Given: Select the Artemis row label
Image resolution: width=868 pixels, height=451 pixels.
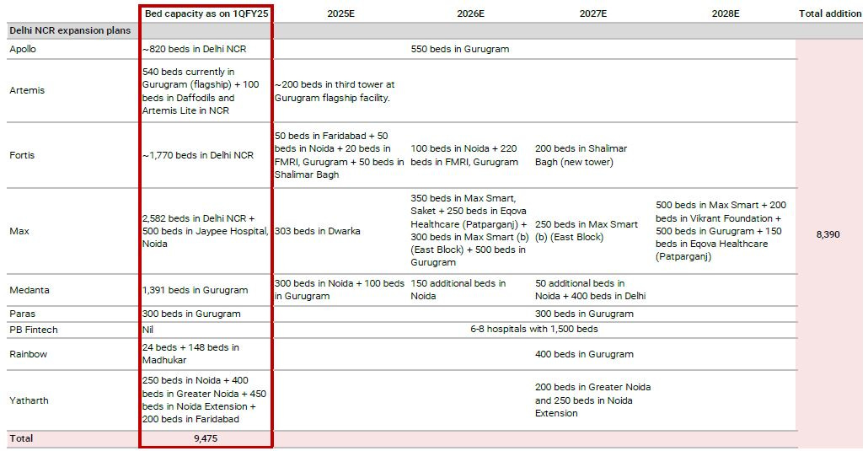Looking at the screenshot, I should point(27,90).
